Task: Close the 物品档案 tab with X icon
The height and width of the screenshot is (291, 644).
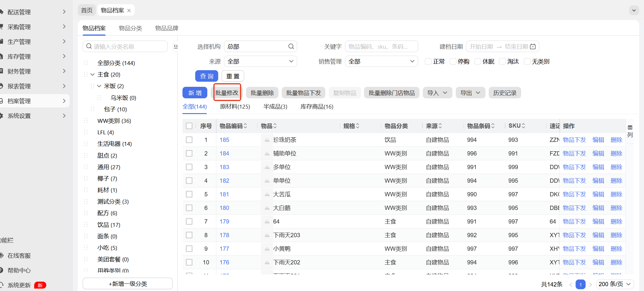Action: tap(129, 11)
